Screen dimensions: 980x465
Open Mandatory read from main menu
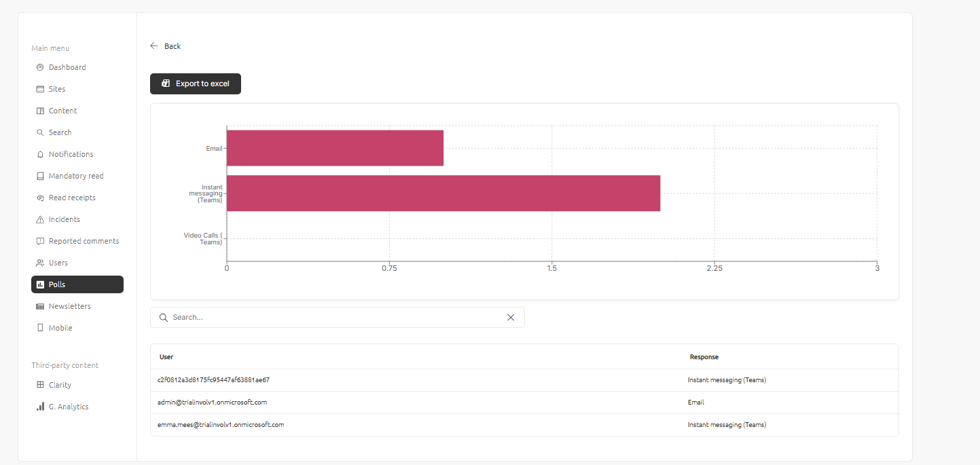tap(75, 176)
